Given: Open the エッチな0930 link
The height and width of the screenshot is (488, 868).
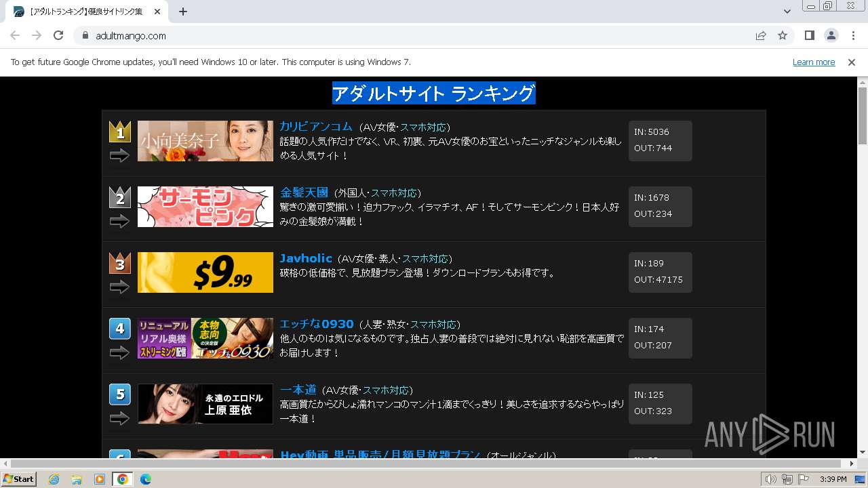Looking at the screenshot, I should (317, 324).
